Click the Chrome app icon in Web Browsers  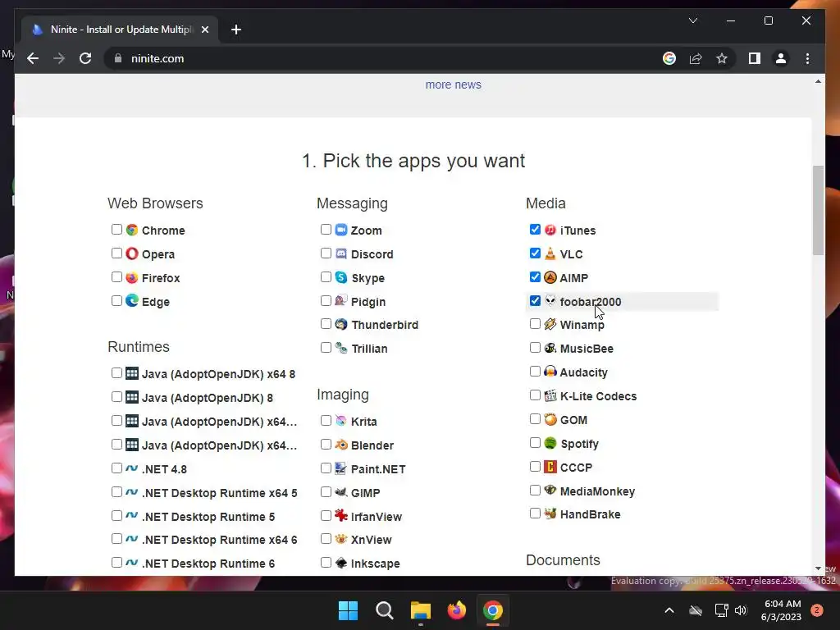(132, 230)
